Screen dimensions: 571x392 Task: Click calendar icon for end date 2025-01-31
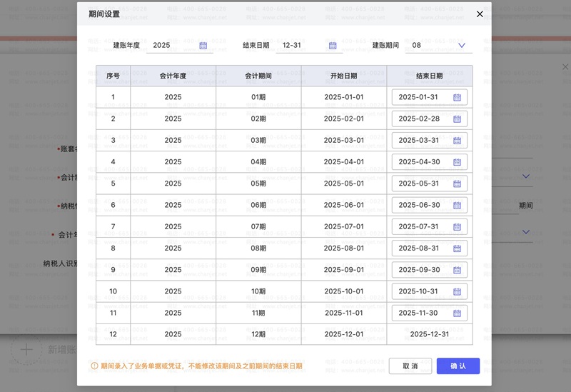click(x=457, y=97)
